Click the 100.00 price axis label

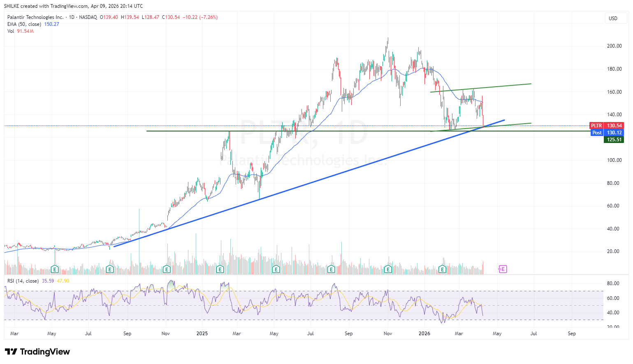point(614,160)
